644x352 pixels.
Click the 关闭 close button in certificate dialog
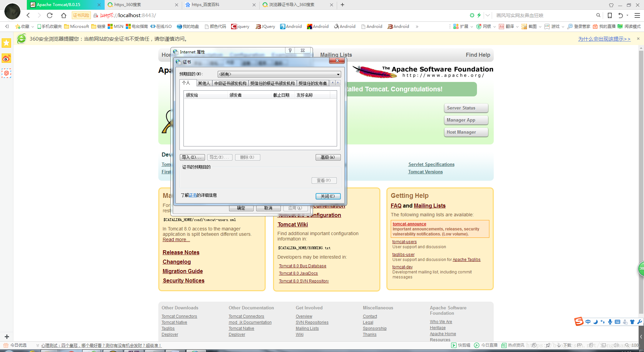coord(328,196)
